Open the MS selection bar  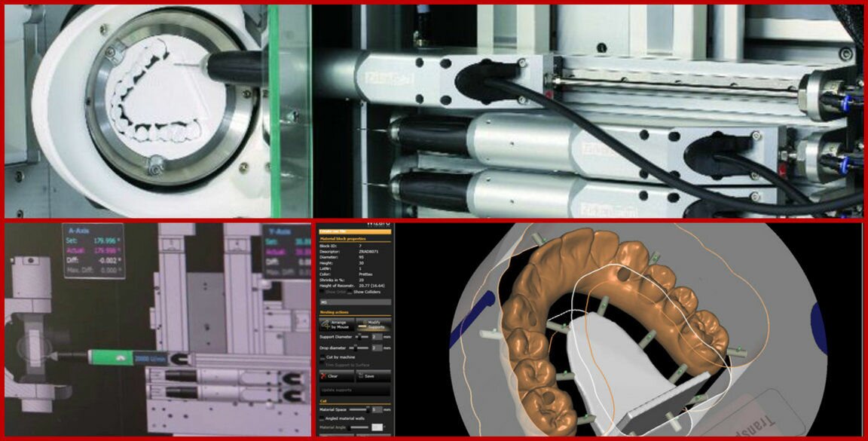coord(355,302)
